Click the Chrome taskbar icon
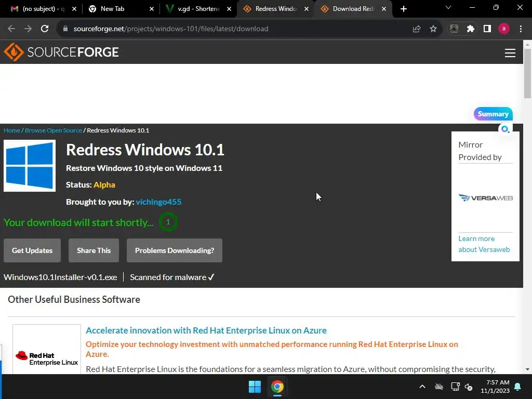 pyautogui.click(x=277, y=387)
